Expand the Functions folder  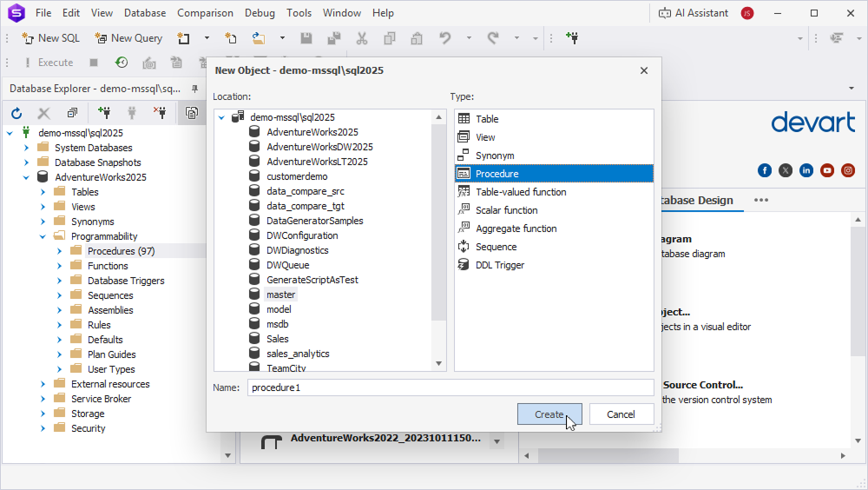coord(59,266)
